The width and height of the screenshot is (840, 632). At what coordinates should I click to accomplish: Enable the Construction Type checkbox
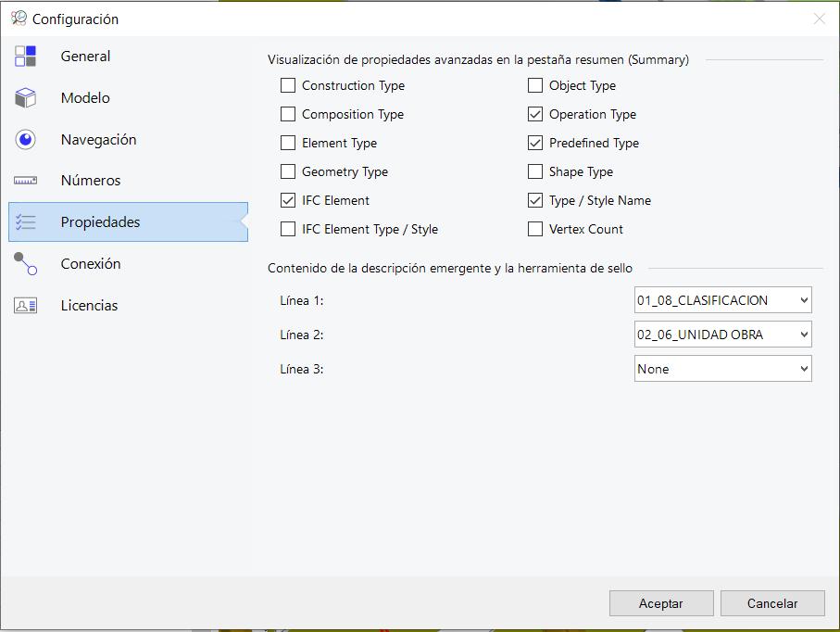pyautogui.click(x=288, y=85)
